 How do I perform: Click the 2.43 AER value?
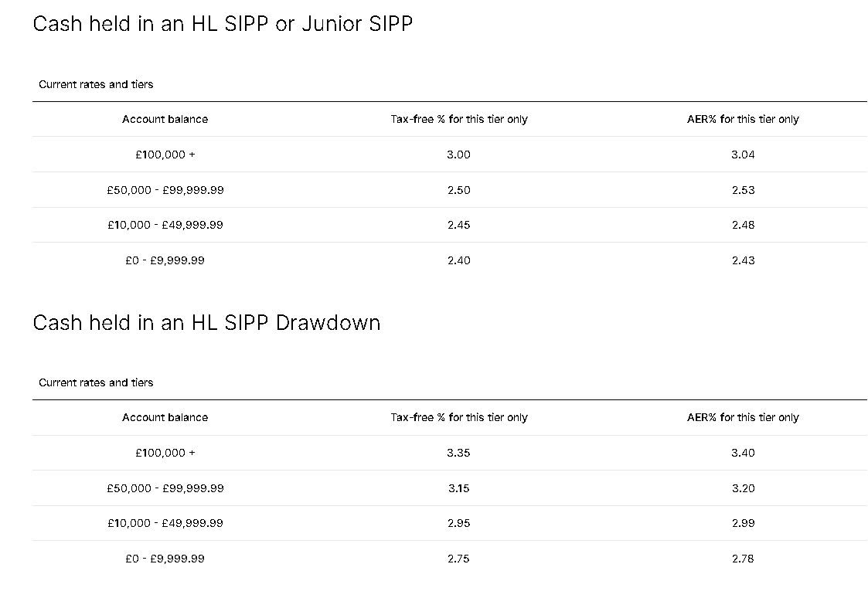click(x=743, y=260)
